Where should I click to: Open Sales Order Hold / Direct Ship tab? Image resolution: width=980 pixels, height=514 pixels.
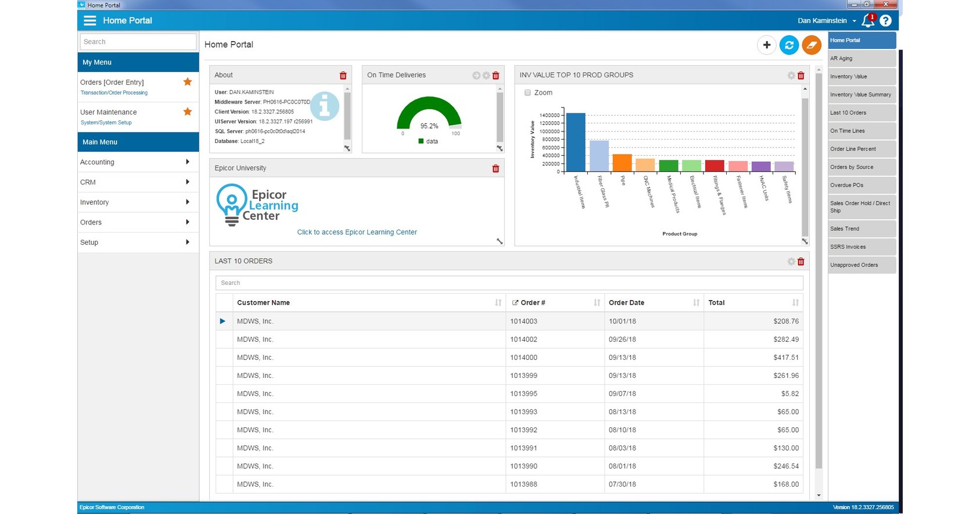(862, 207)
